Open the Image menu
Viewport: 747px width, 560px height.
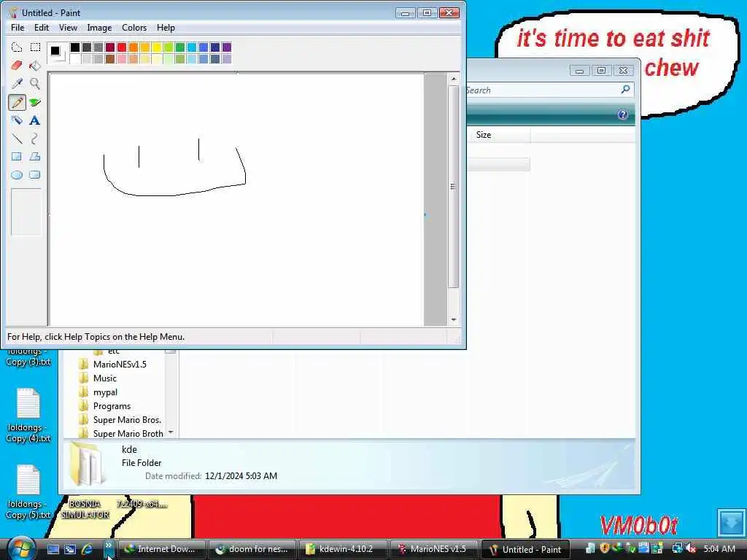tap(99, 28)
